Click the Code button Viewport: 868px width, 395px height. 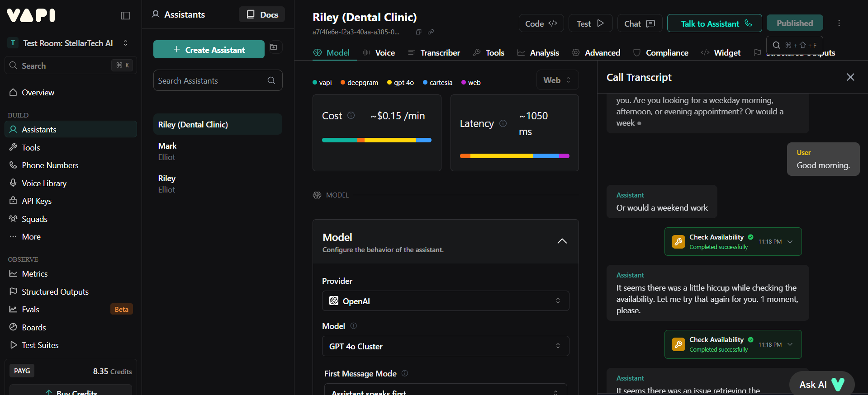pyautogui.click(x=541, y=23)
